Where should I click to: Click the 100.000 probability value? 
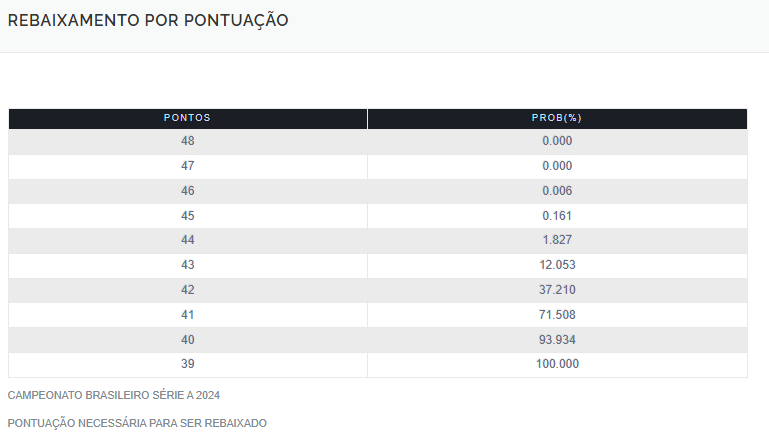pyautogui.click(x=557, y=364)
